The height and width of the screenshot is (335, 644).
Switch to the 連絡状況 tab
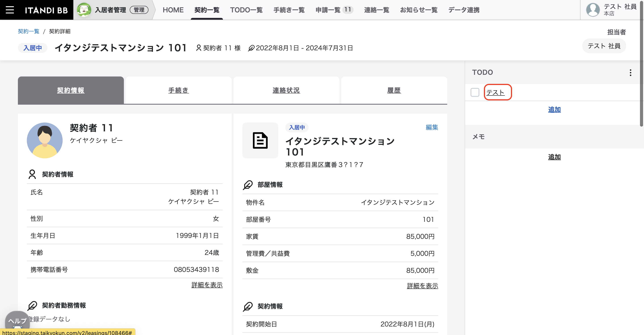tap(286, 90)
